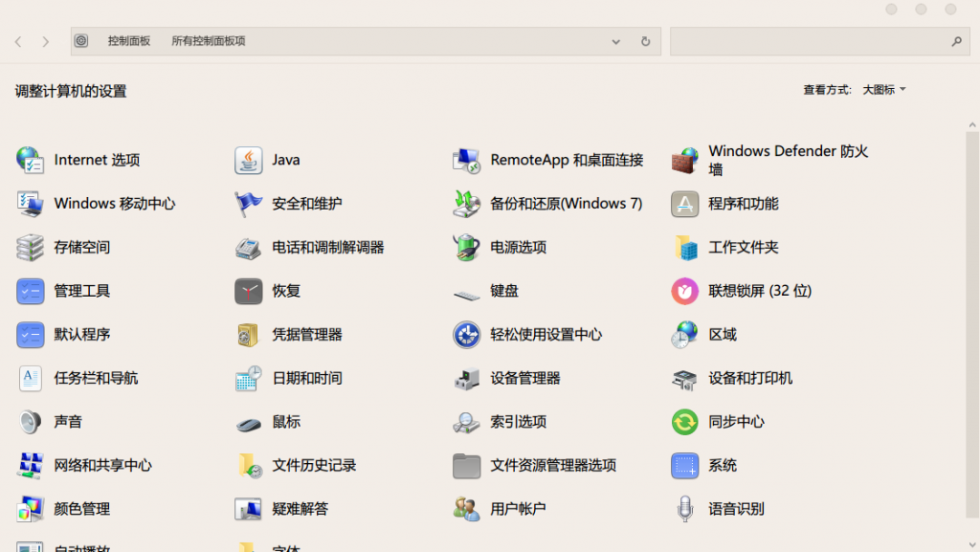Open 设备管理器 icon
Image resolution: width=980 pixels, height=552 pixels.
pyautogui.click(x=466, y=379)
